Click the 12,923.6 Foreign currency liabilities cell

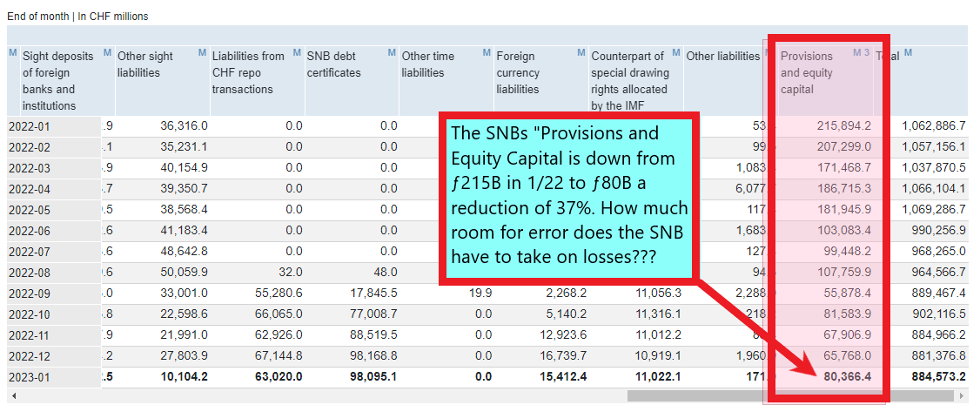click(x=563, y=335)
